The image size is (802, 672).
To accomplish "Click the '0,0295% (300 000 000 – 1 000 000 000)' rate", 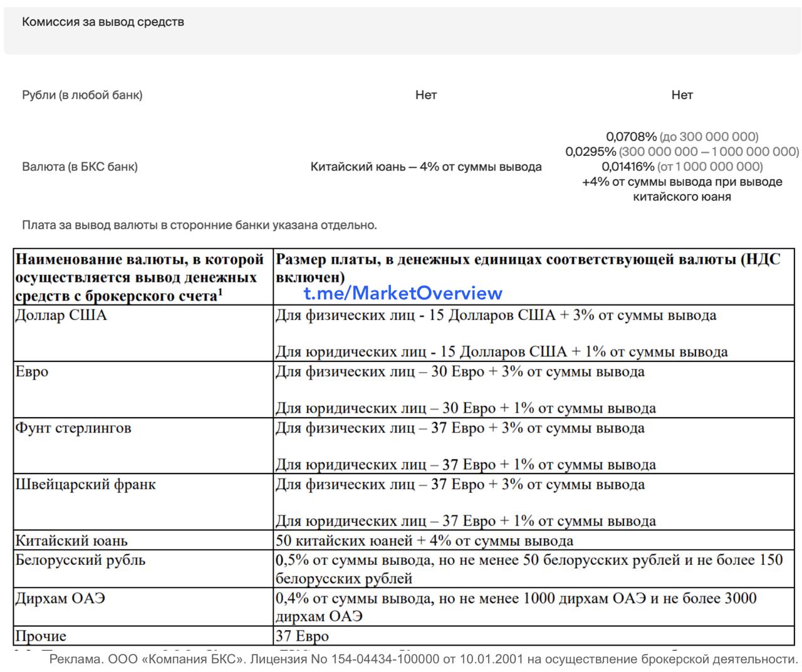I will tap(682, 152).
